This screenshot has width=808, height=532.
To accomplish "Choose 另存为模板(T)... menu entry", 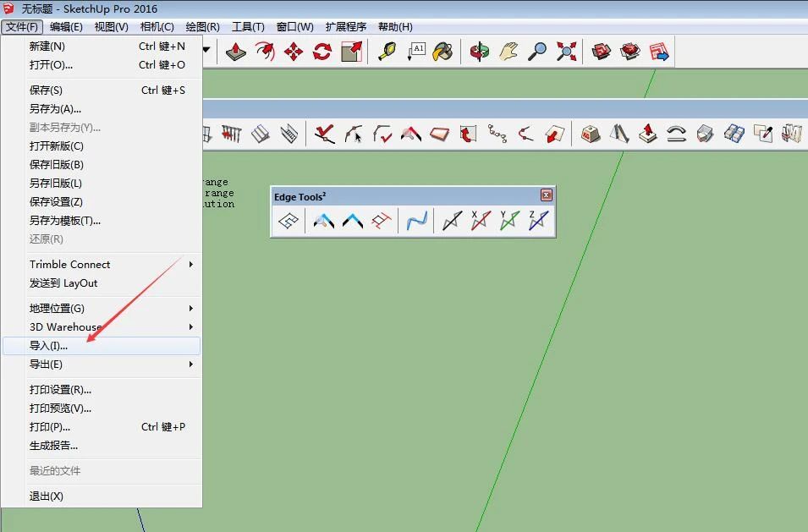I will click(x=102, y=221).
